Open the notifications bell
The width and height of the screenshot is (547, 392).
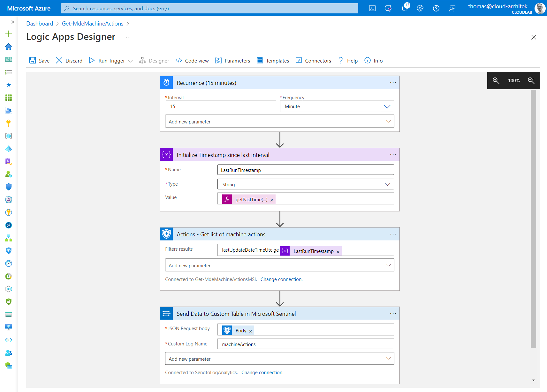[404, 8]
